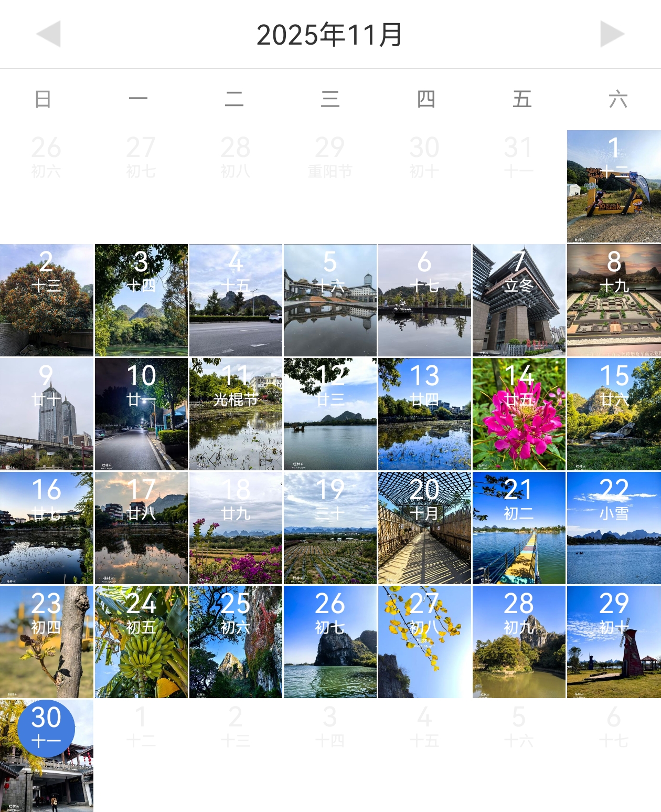The width and height of the screenshot is (661, 812).
Task: Select greyed-out October 29 重阳节 date
Action: click(330, 156)
